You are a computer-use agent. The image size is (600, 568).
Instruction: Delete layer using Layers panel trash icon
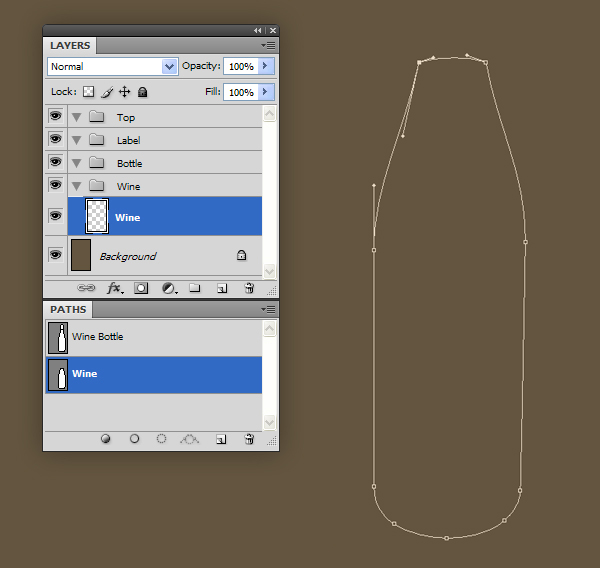click(x=249, y=288)
